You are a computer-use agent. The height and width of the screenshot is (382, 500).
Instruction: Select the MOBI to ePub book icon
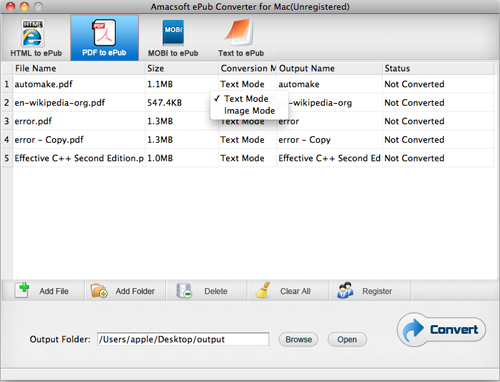click(x=173, y=33)
